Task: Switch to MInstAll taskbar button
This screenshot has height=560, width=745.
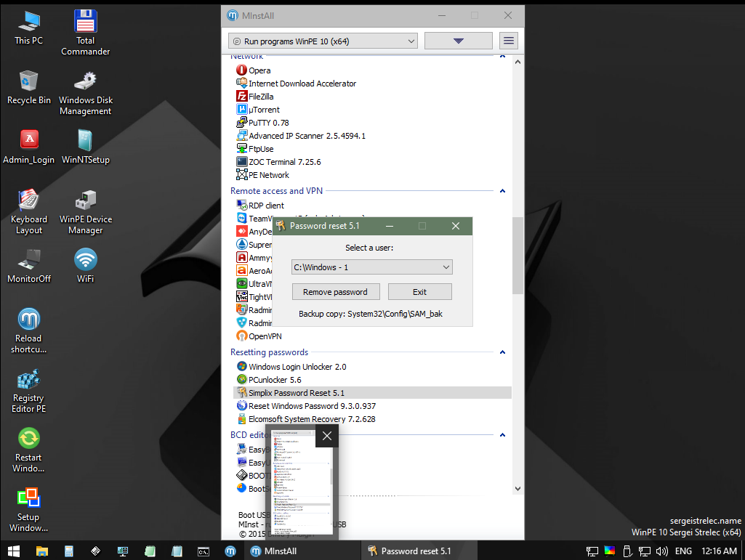Action: pos(302,551)
